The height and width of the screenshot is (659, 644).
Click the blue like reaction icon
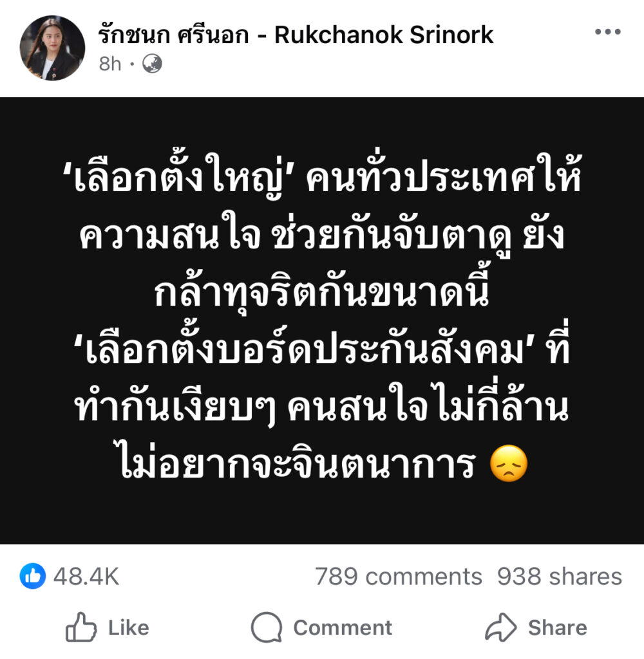point(32,576)
